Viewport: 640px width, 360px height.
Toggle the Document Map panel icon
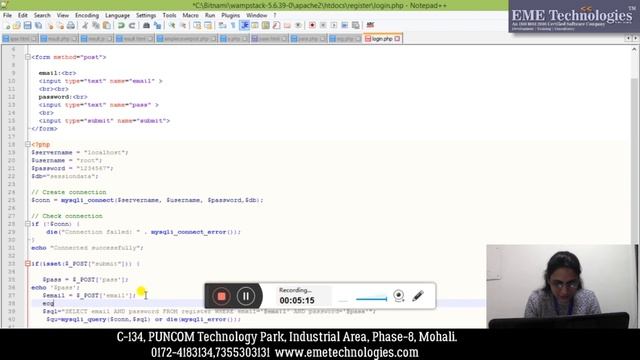tap(266, 26)
